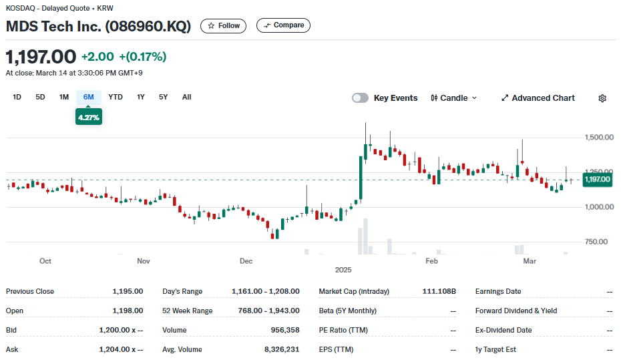Viewport: 621px width, 364px height.
Task: Expand the Candle chart type chevron
Action: 475,98
